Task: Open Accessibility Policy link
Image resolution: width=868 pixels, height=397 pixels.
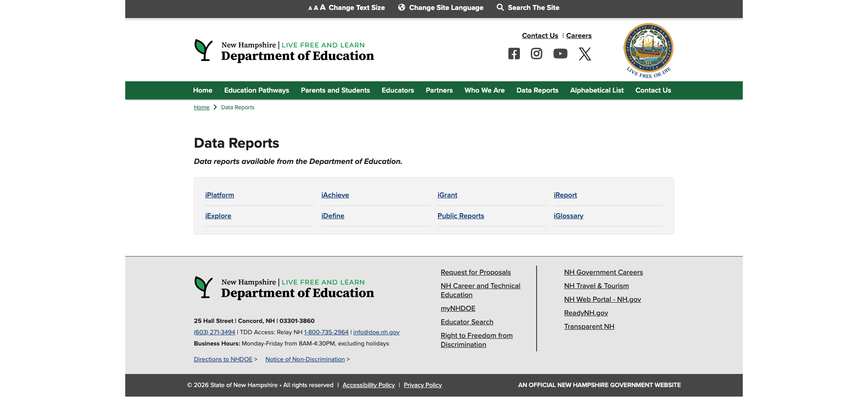Action: click(369, 385)
